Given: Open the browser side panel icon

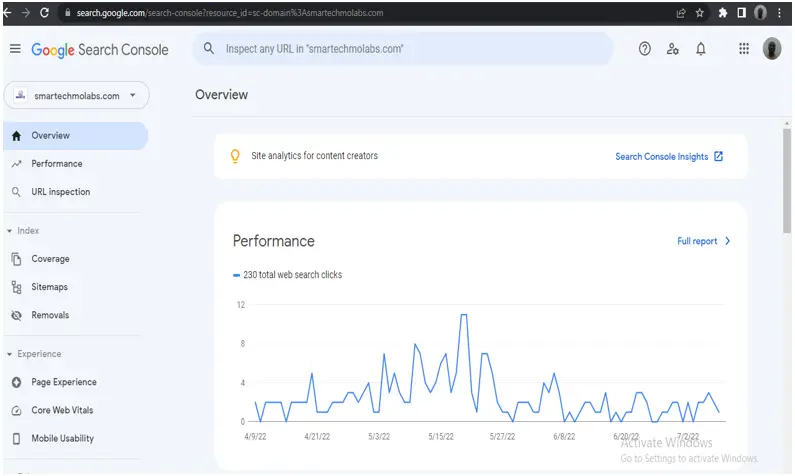Looking at the screenshot, I should tap(741, 13).
